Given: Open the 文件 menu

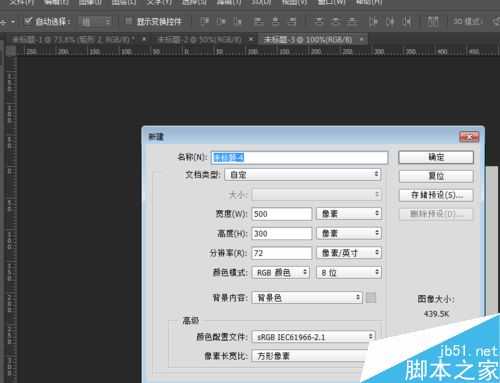Looking at the screenshot, I should tap(21, 3).
